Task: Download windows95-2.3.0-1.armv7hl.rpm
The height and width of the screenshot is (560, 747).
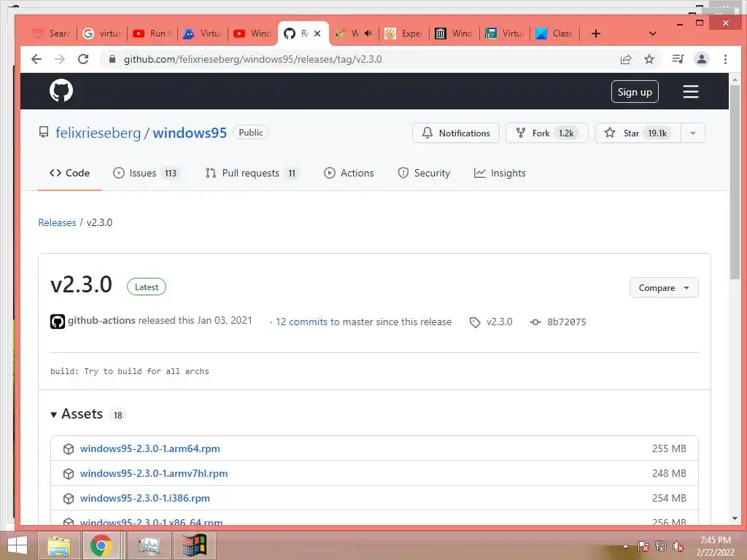Action: point(154,473)
